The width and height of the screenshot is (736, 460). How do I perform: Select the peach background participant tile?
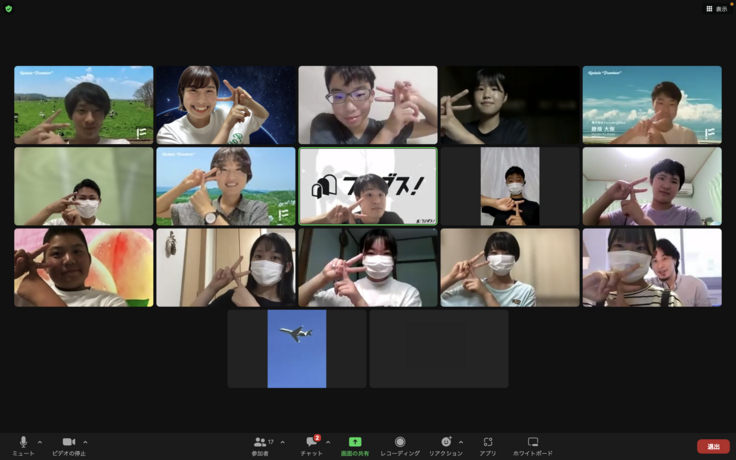(x=84, y=267)
